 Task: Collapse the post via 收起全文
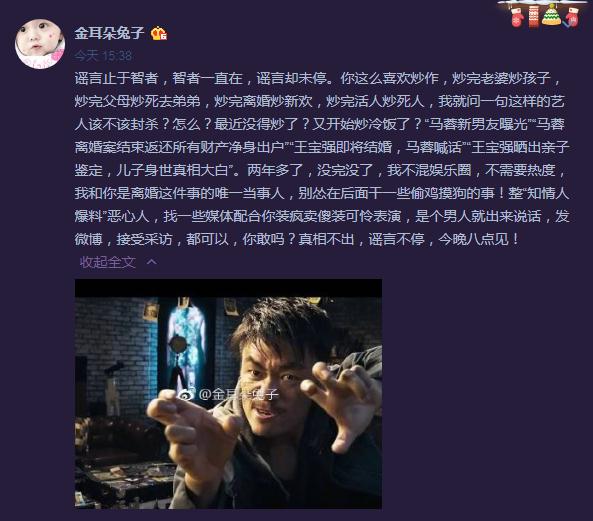click(x=108, y=262)
